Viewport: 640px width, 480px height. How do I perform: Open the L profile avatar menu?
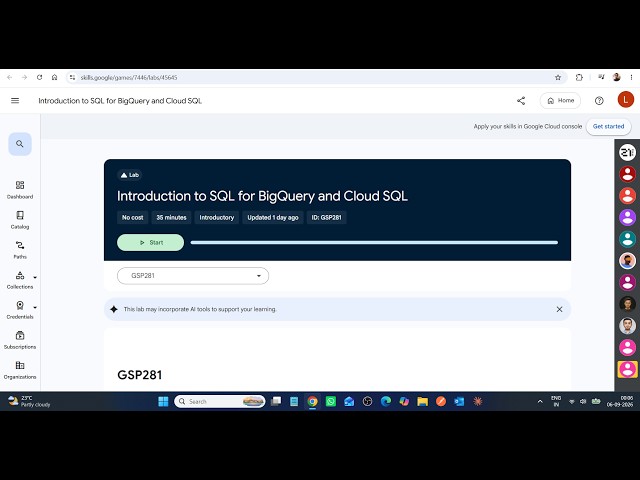tap(625, 100)
